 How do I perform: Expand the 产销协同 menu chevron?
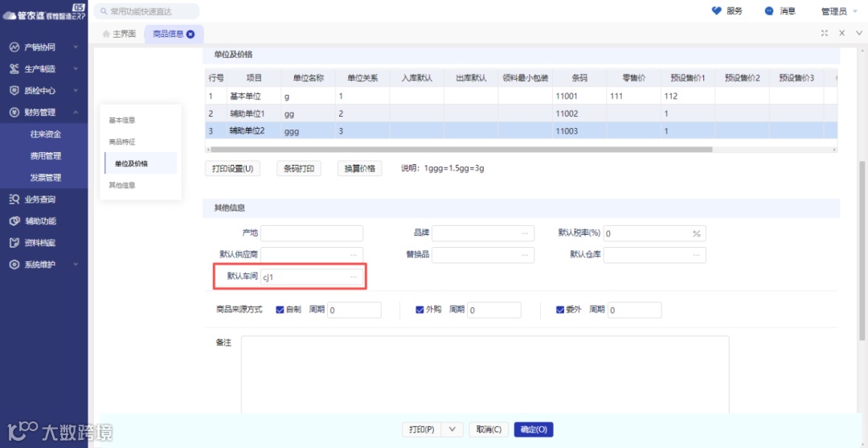pos(76,47)
